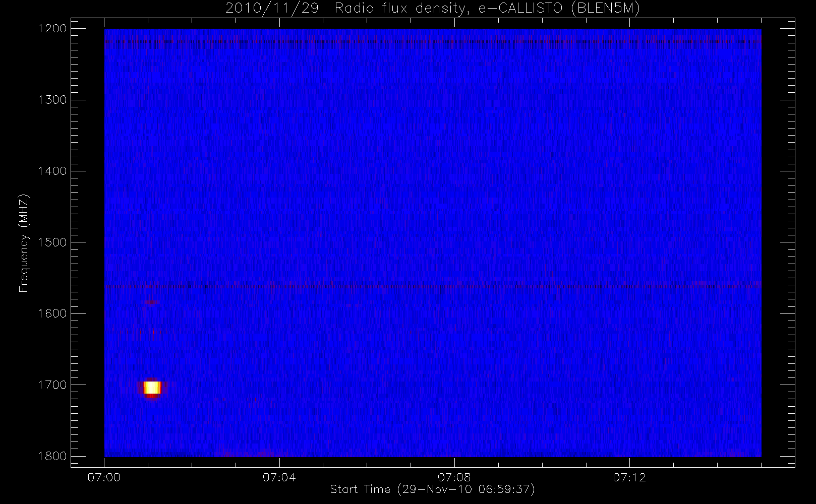
Task: Click the faint red spot near 1590 MHz
Action: [151, 302]
